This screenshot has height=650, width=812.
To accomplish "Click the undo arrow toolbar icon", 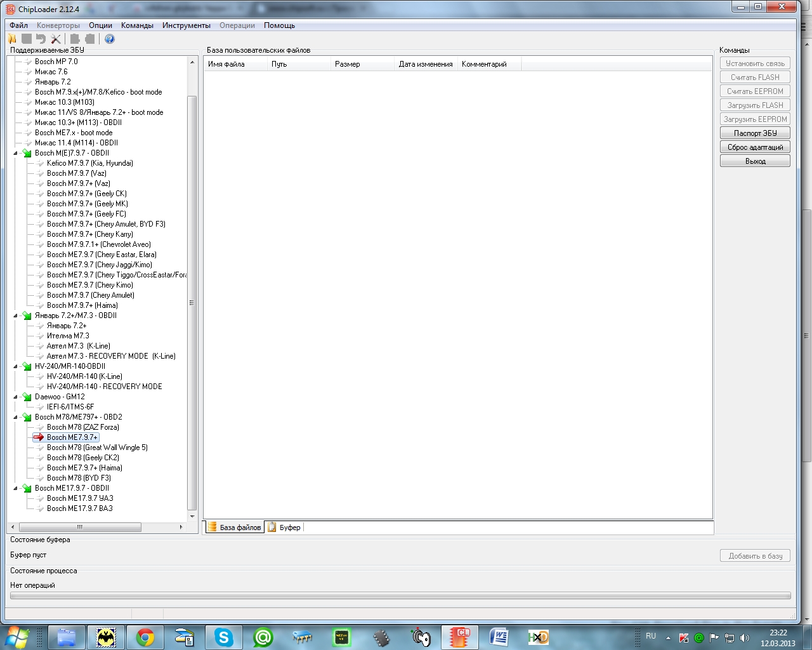I will click(41, 39).
